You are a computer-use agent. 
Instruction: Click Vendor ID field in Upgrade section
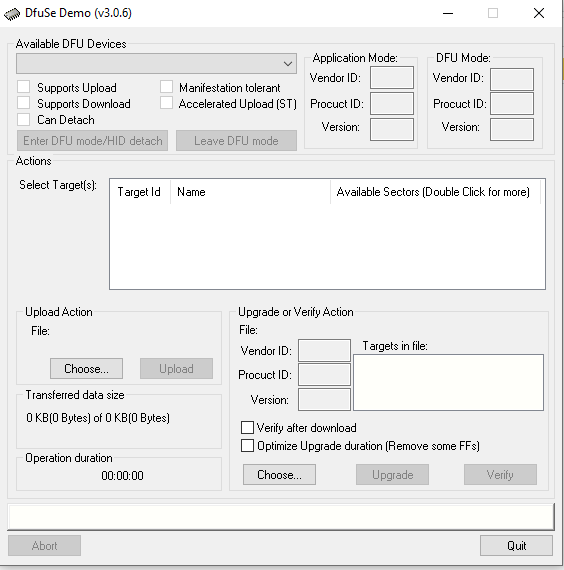(x=324, y=350)
